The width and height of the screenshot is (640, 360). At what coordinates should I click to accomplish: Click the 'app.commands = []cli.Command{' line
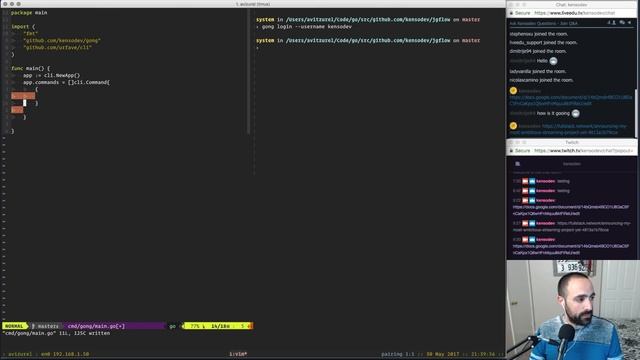click(x=66, y=82)
